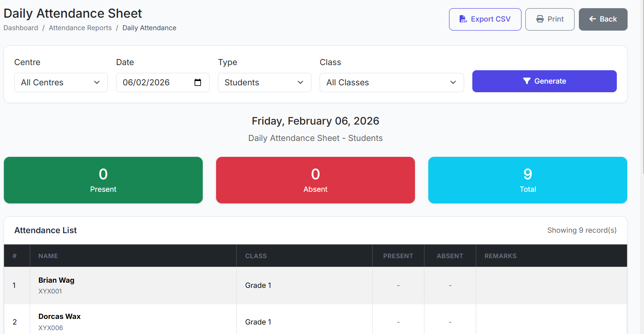Viewport: 644px width, 334px height.
Task: Click the NAME column header
Action: click(x=48, y=256)
